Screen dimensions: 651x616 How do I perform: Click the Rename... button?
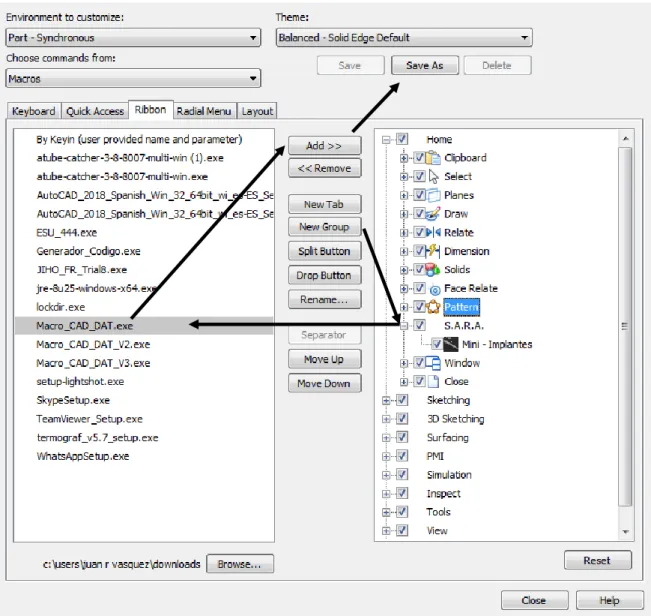point(324,299)
